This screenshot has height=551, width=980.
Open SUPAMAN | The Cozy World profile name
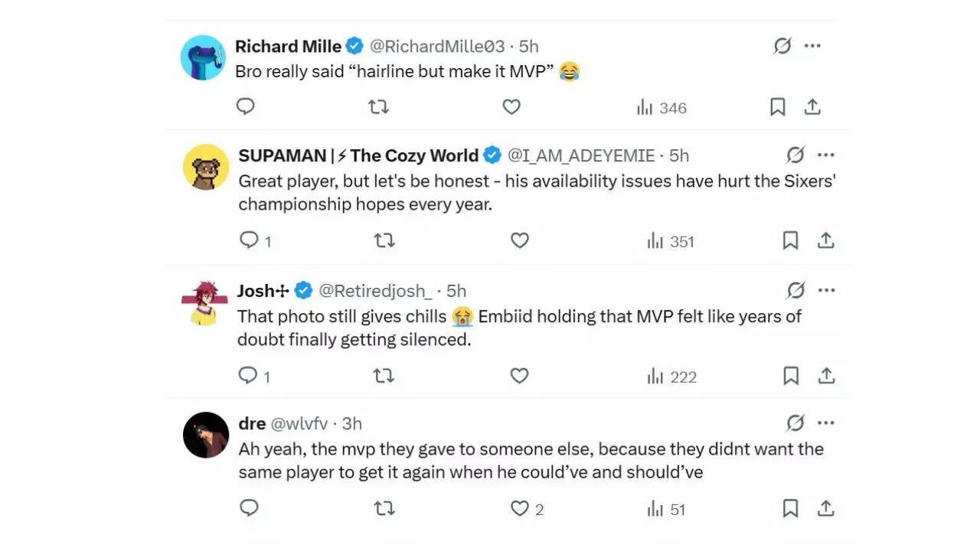(x=358, y=155)
